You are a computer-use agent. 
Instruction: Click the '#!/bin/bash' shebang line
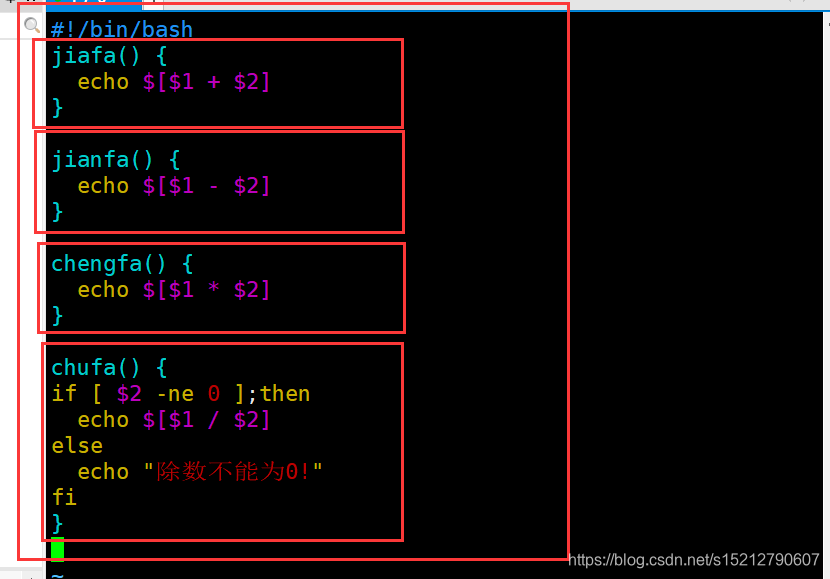click(122, 30)
